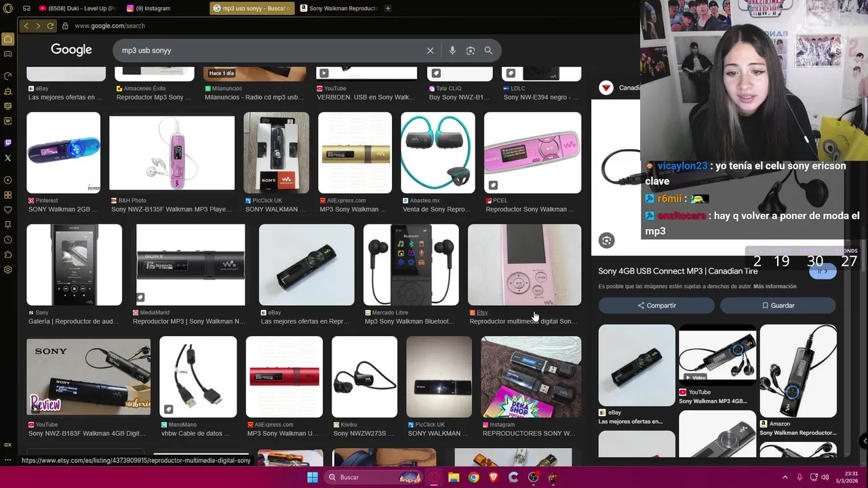The height and width of the screenshot is (488, 868).
Task: Open Google Chrome from the taskbar
Action: (473, 477)
